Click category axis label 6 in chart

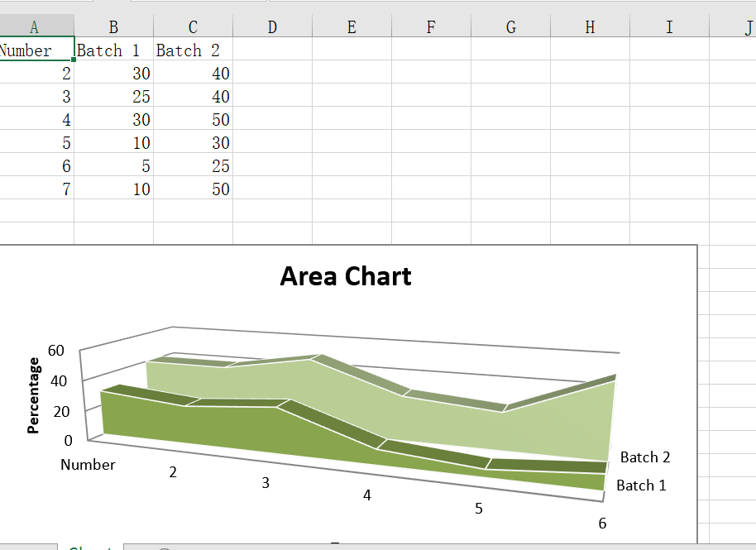(x=602, y=524)
